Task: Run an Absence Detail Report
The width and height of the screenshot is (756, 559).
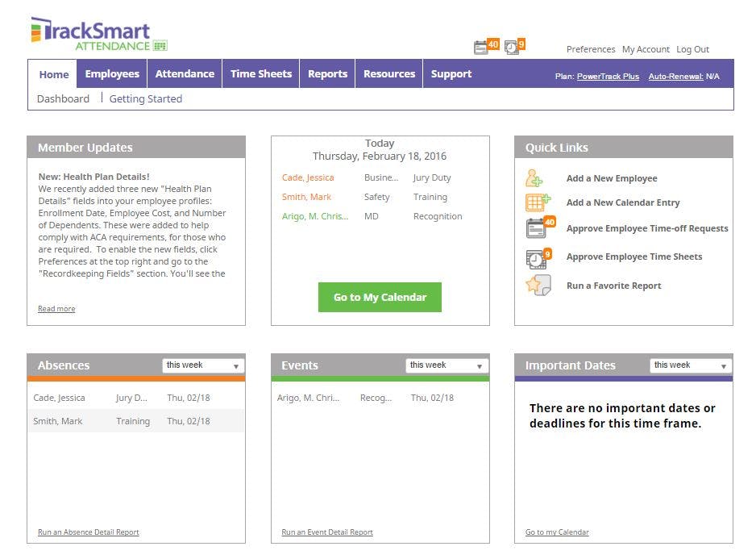Action: [88, 532]
